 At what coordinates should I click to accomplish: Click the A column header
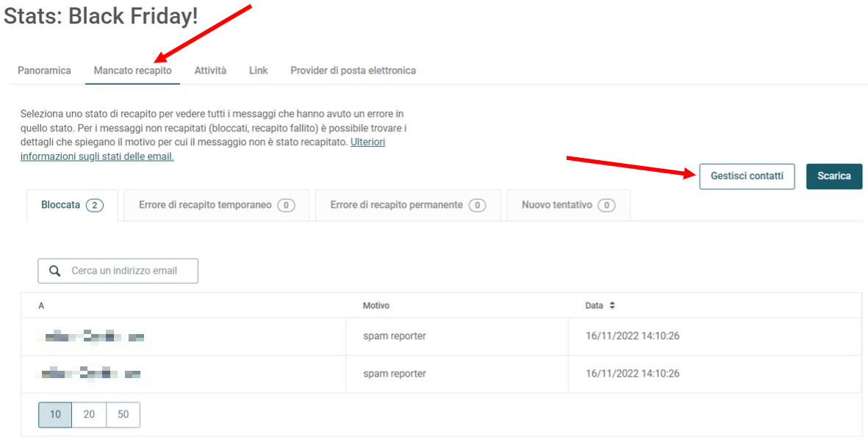(x=41, y=305)
